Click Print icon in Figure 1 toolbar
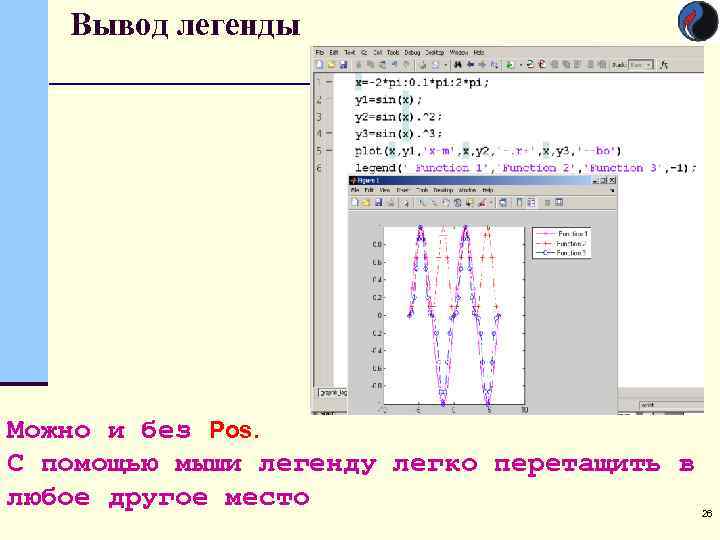This screenshot has width=720, height=540. pos(390,202)
